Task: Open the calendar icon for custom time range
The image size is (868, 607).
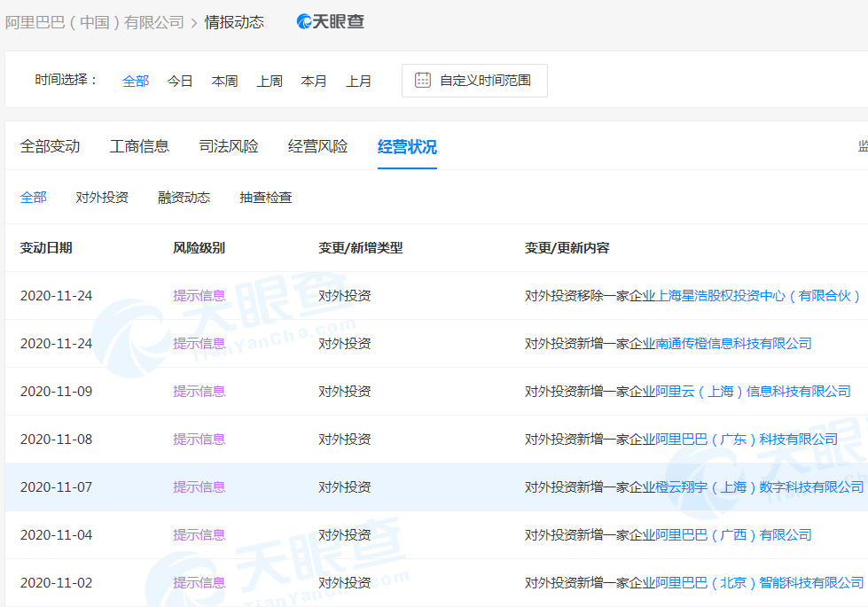Action: [x=423, y=81]
